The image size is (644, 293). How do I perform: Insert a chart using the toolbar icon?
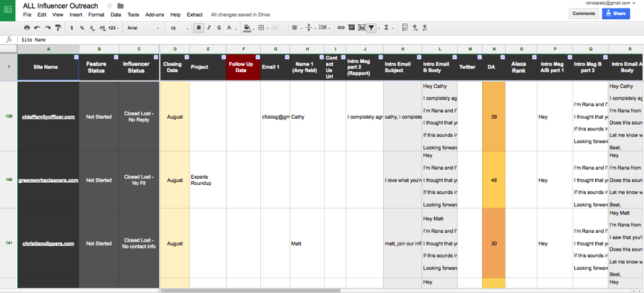[x=361, y=28]
